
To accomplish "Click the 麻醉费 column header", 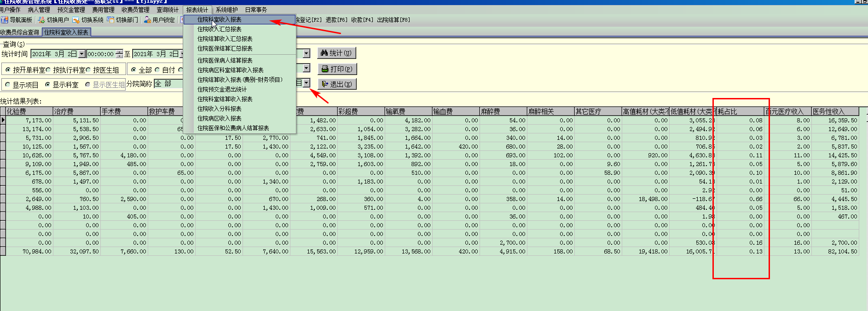I will pyautogui.click(x=503, y=111).
